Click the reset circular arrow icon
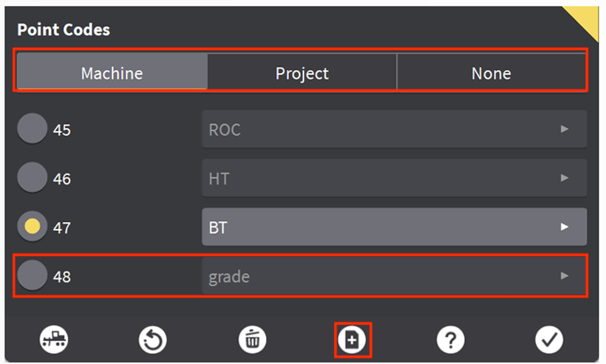The height and width of the screenshot is (364, 606). click(153, 340)
